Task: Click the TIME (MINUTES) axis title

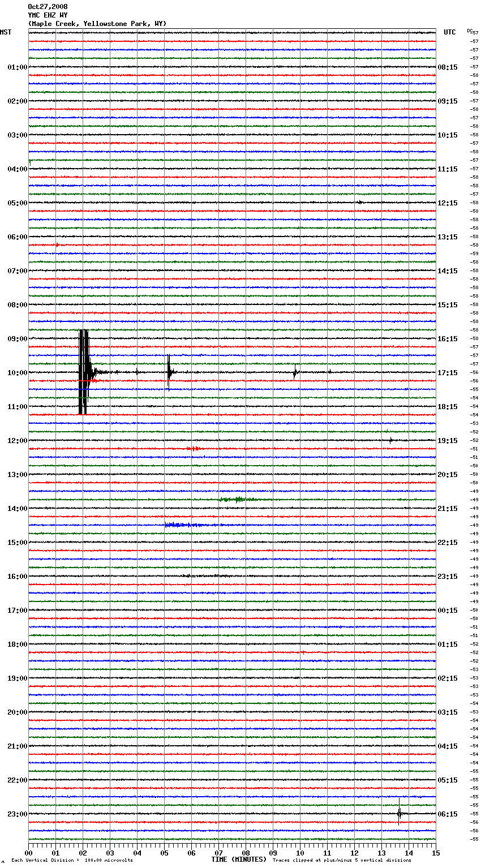Action: point(239,860)
